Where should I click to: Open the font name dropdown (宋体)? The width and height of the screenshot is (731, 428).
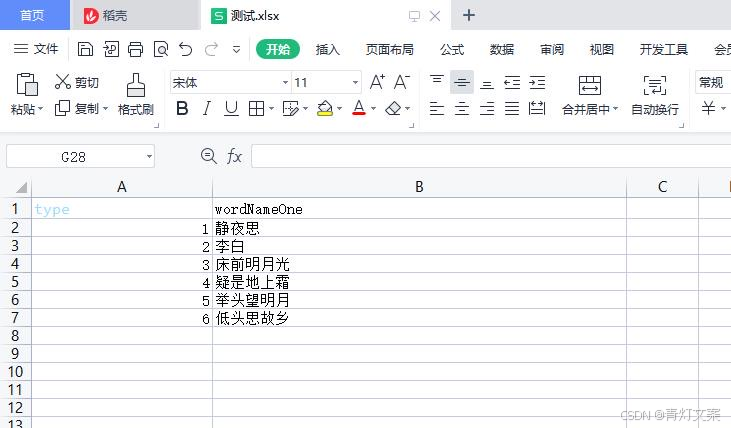pos(285,83)
